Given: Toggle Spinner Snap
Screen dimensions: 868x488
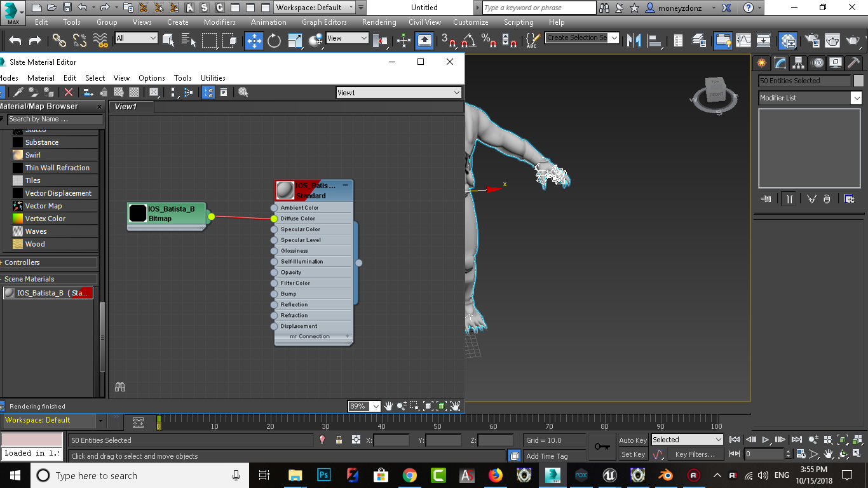Looking at the screenshot, I should pos(509,41).
